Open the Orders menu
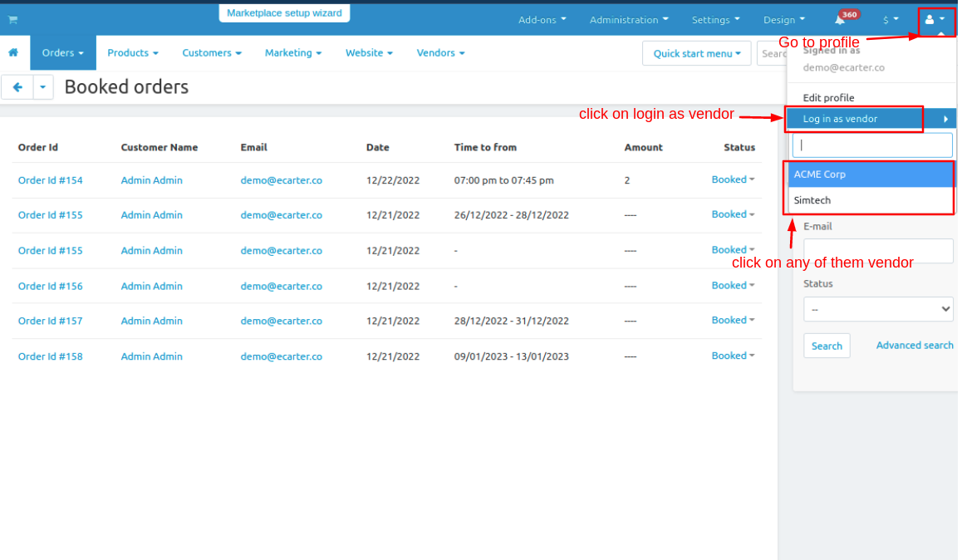 (x=63, y=52)
